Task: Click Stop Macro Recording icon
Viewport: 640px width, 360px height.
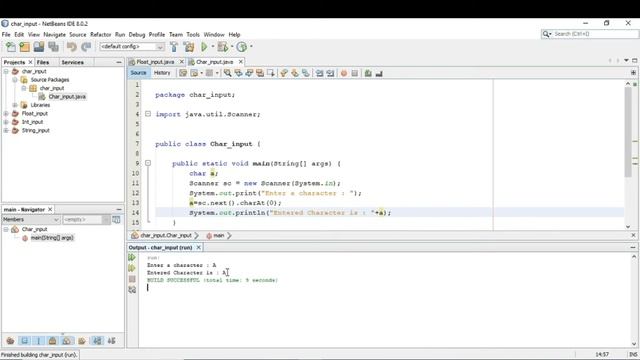Action: 355,73
